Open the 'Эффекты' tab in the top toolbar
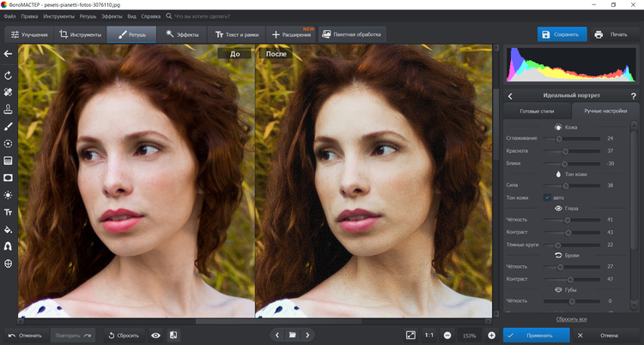This screenshot has height=345, width=644. point(181,34)
